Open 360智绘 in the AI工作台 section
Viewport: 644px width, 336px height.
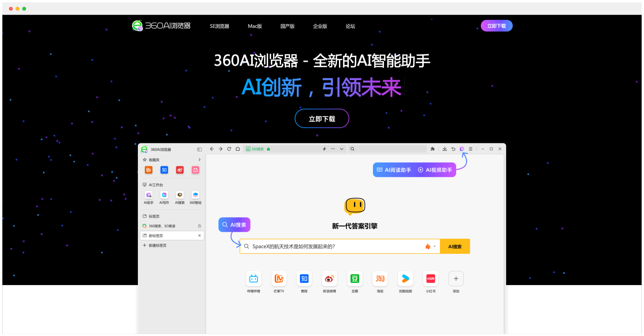(195, 198)
